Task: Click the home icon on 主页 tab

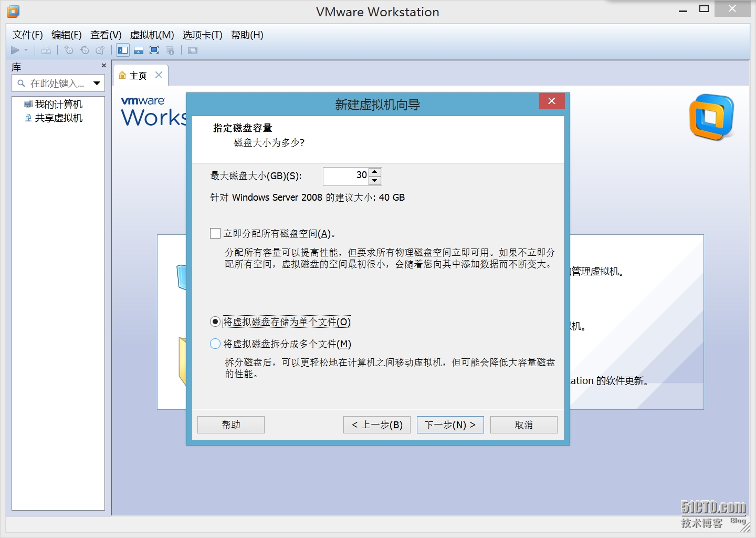Action: tap(122, 75)
